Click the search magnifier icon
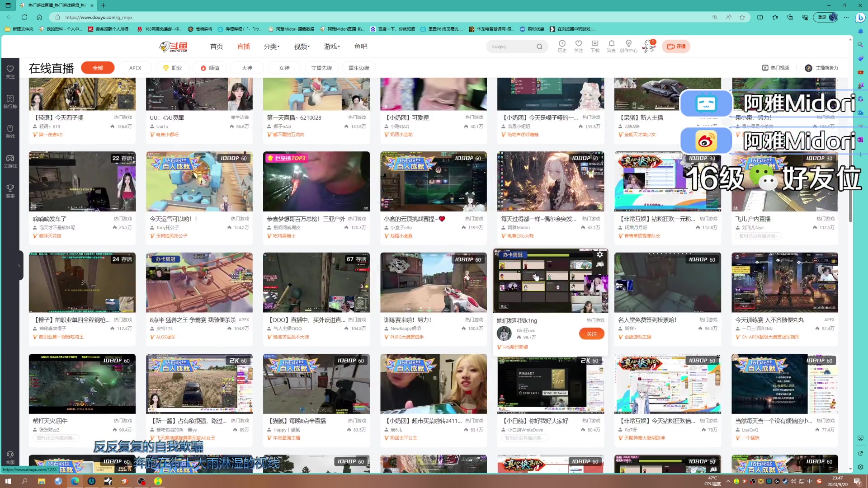The height and width of the screenshot is (488, 868). point(539,47)
